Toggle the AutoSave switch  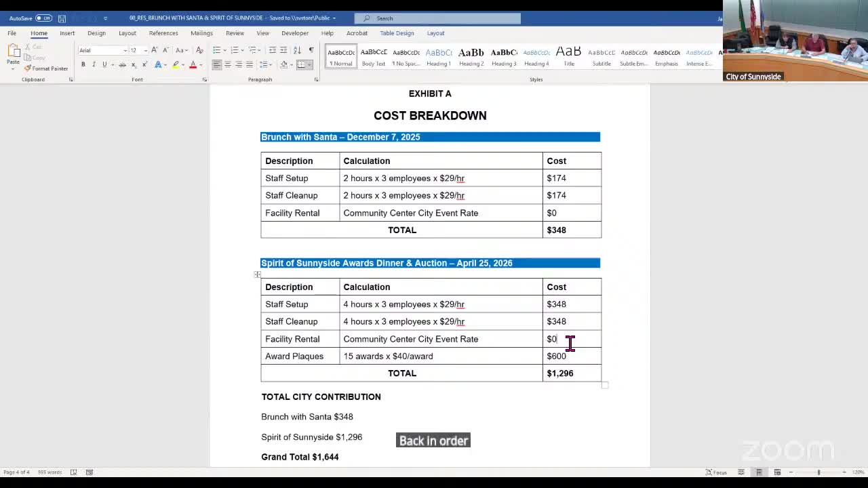click(x=43, y=18)
